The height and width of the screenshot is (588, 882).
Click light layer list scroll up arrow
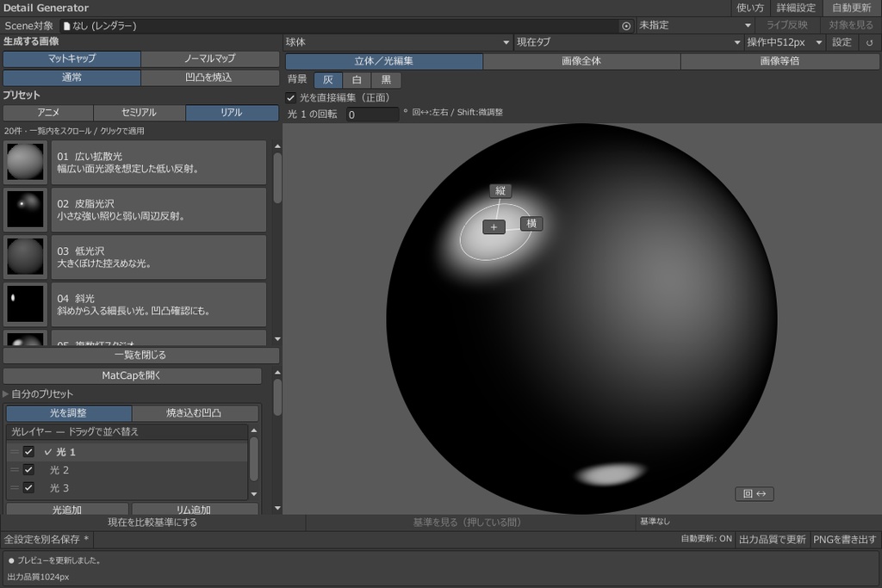pos(254,430)
